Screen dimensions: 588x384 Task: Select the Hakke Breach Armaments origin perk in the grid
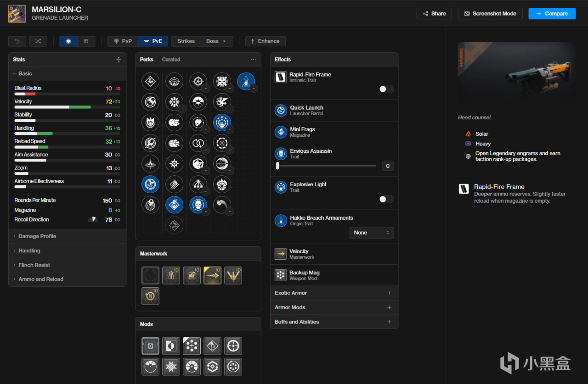tap(246, 81)
